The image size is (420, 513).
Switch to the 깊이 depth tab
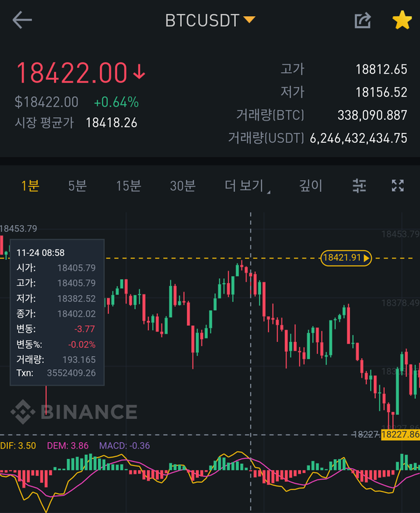tap(311, 186)
